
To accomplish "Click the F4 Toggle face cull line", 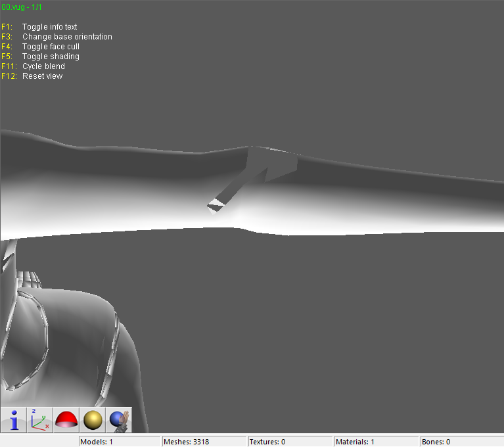I will click(51, 47).
